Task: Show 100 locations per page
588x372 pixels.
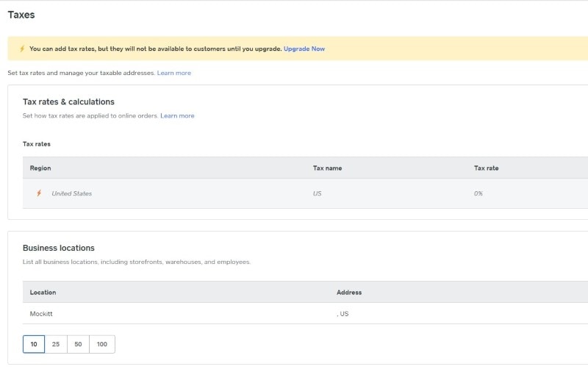Action: [x=102, y=344]
